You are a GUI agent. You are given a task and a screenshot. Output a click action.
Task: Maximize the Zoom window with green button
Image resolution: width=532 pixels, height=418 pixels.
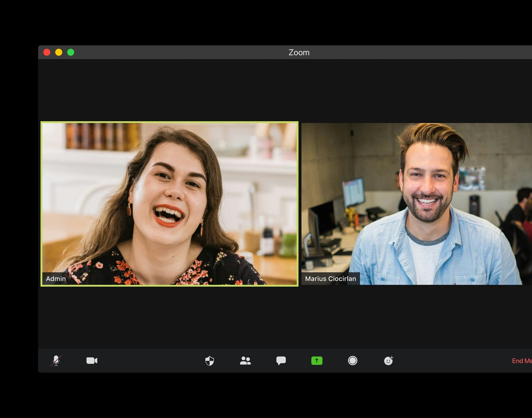pyautogui.click(x=71, y=52)
